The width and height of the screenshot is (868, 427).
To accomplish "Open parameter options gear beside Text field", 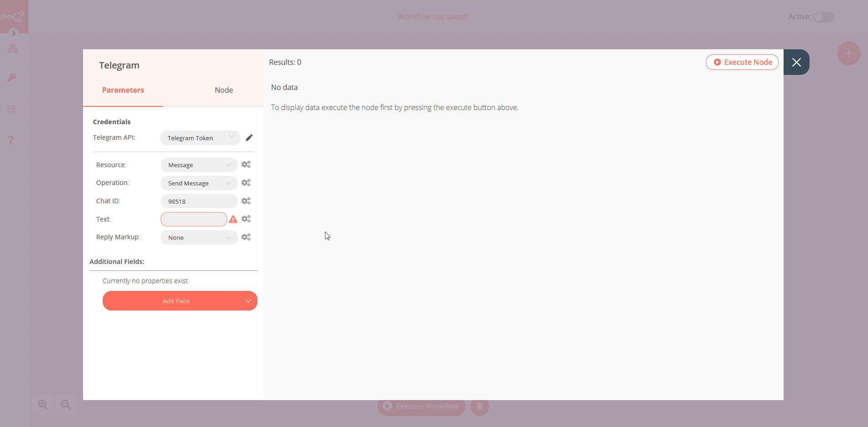I will point(246,219).
